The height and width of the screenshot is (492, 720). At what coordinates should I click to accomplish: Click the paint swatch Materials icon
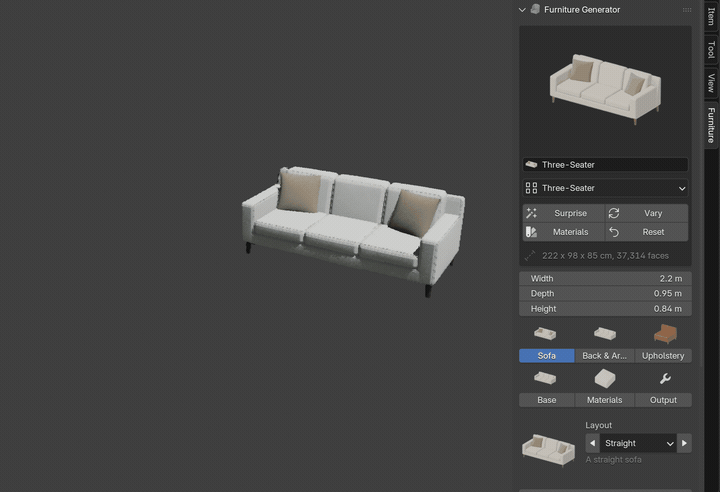[531, 232]
